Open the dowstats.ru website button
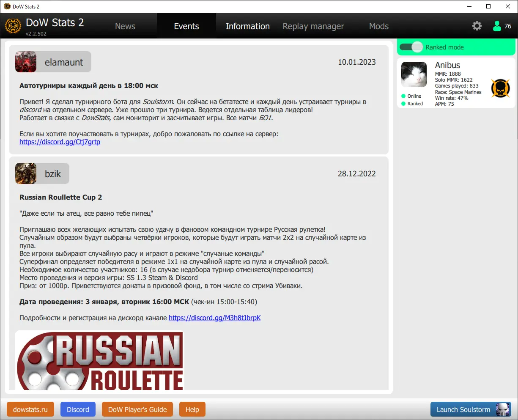 pos(30,409)
